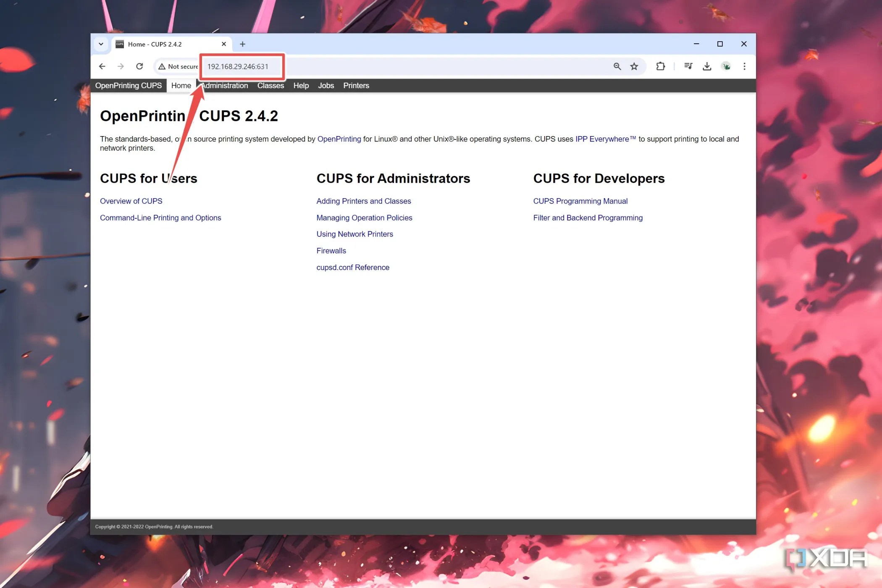Viewport: 882px width, 588px height.
Task: Follow the Adding Printers and Classes link
Action: pyautogui.click(x=364, y=201)
